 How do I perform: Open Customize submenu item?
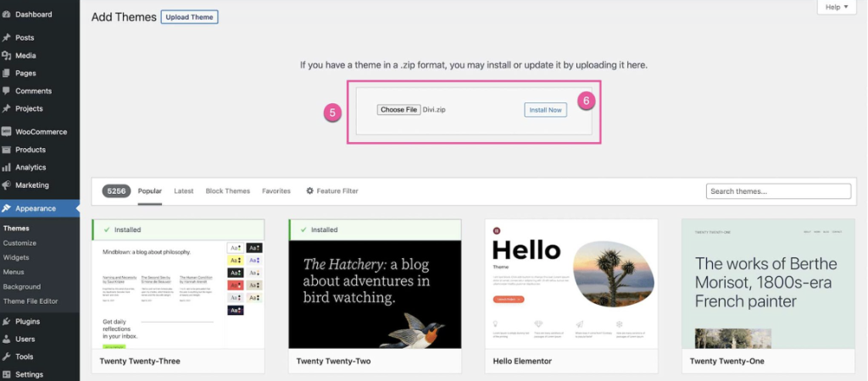click(x=19, y=243)
